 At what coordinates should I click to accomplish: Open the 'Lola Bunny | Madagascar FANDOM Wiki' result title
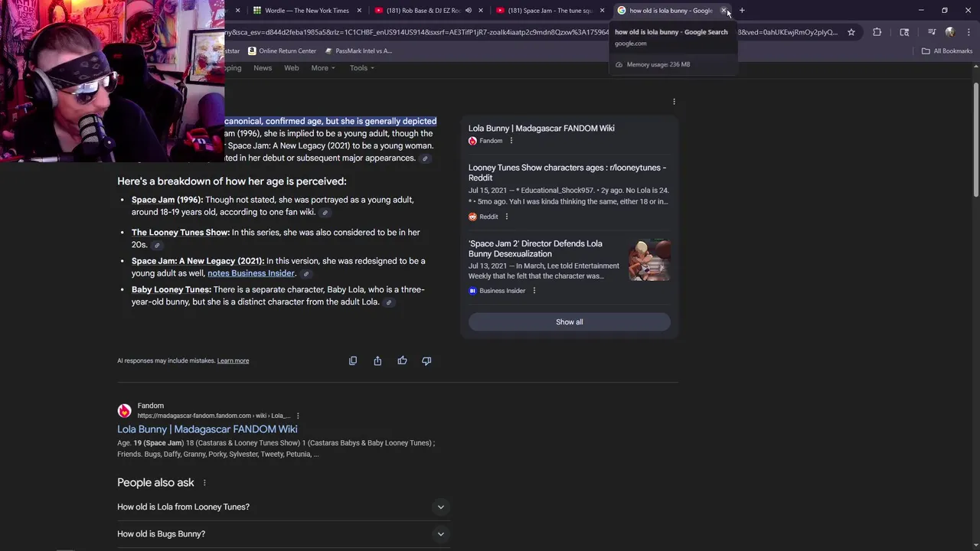[207, 429]
